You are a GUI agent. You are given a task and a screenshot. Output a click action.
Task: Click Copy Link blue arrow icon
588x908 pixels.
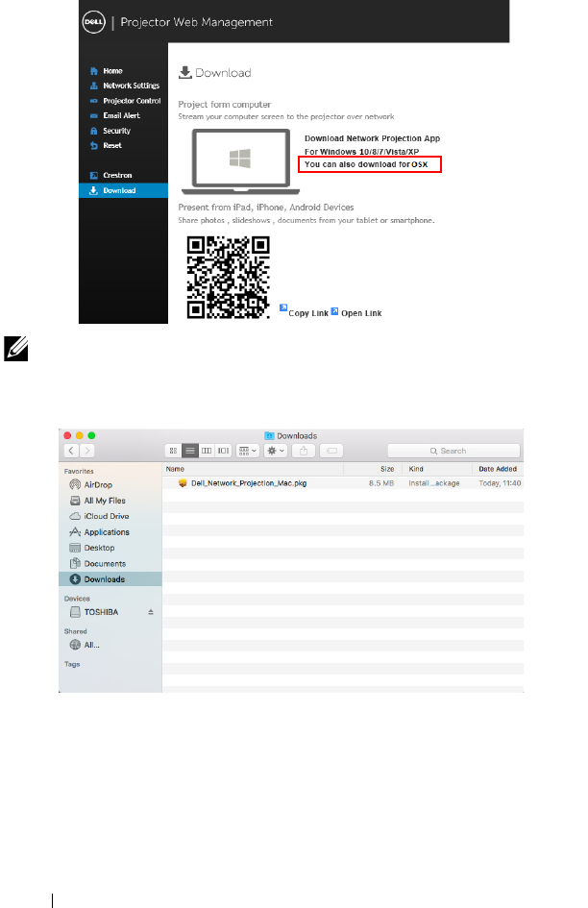click(283, 308)
